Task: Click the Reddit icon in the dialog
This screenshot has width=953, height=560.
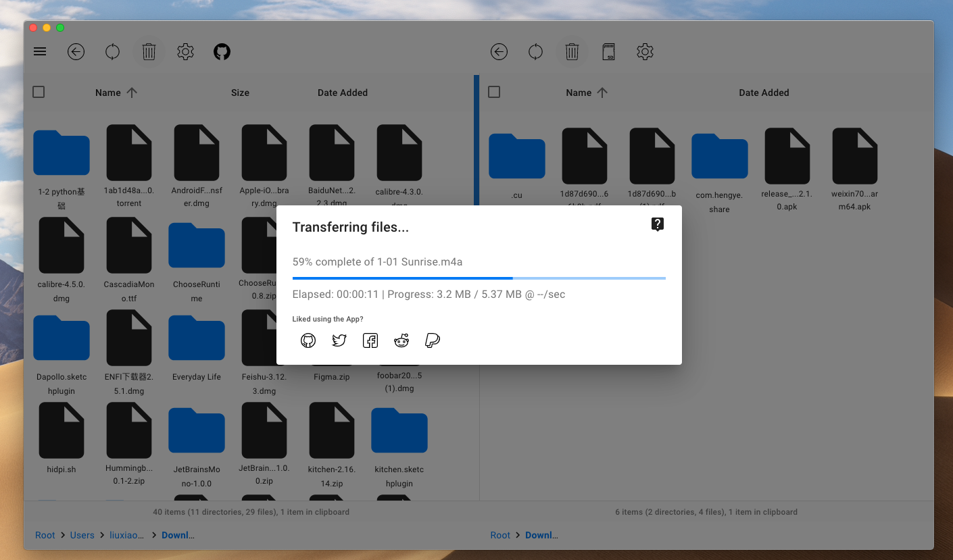Action: (401, 340)
